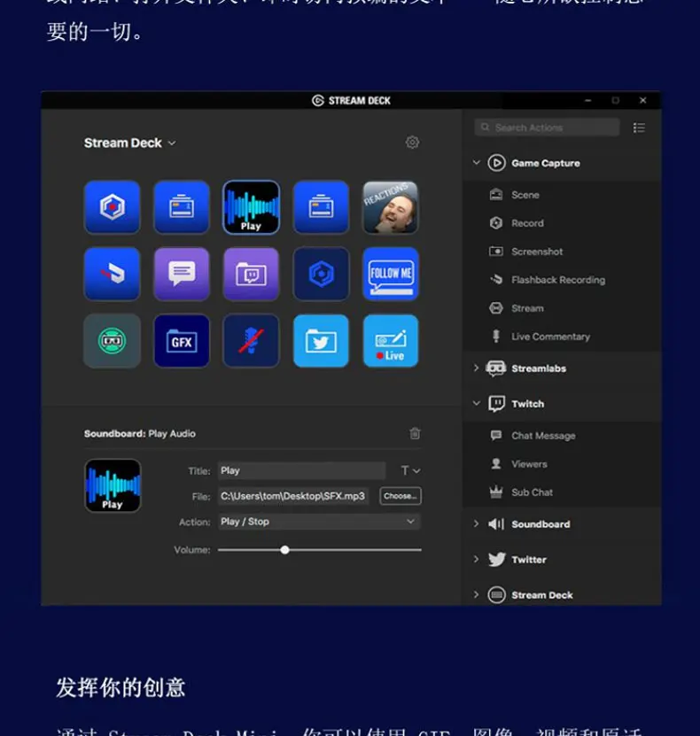Open the Reactions key with the laughing face
The image size is (700, 736).
click(x=391, y=207)
